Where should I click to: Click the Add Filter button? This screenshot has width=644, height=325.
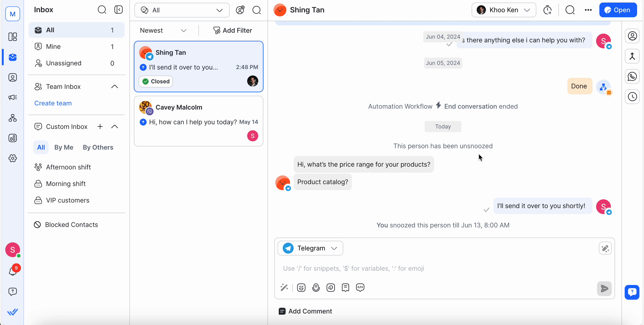pyautogui.click(x=232, y=31)
